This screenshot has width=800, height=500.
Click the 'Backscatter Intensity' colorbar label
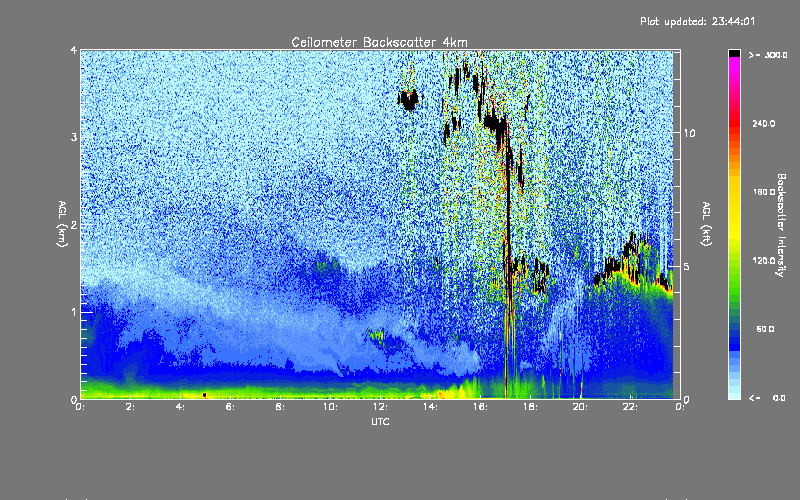point(781,225)
